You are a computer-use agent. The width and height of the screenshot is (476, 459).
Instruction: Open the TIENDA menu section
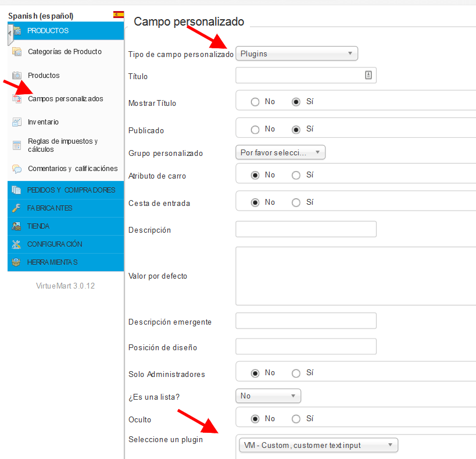pos(66,226)
